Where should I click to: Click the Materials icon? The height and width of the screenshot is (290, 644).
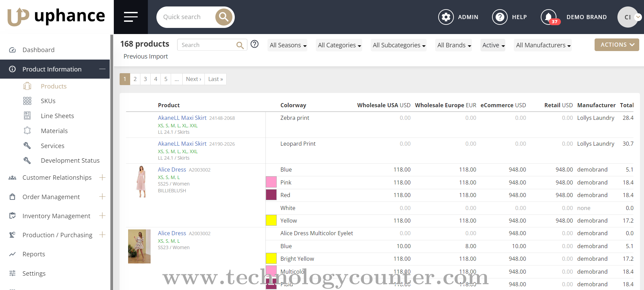tap(27, 131)
